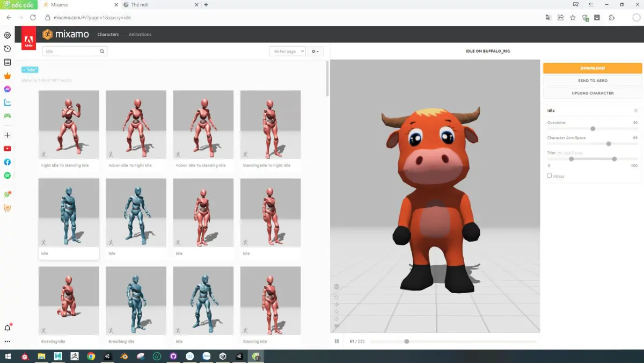The image size is (644, 363).
Task: Focus the animation search field
Action: (75, 52)
